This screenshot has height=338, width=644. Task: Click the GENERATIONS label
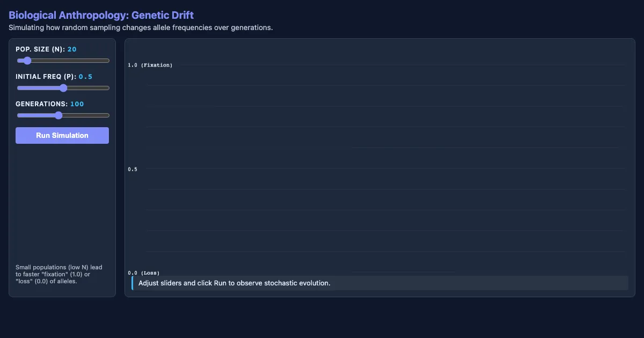(x=42, y=104)
